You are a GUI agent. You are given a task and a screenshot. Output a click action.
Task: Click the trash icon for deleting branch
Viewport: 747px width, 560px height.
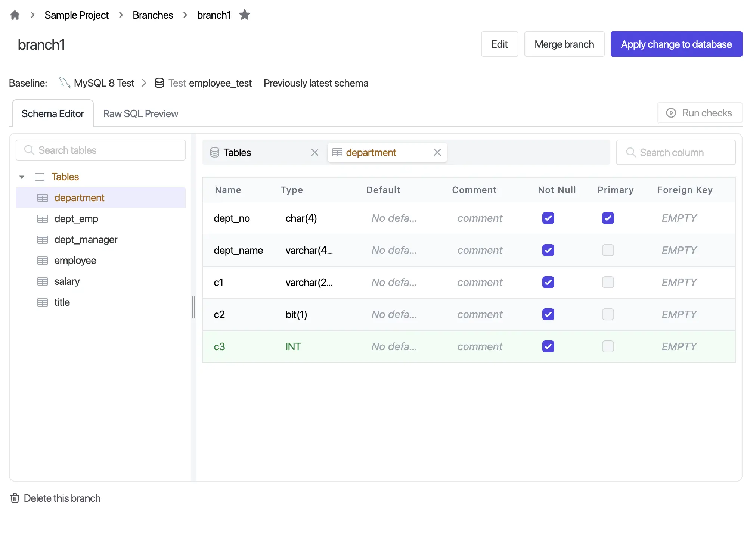tap(15, 498)
